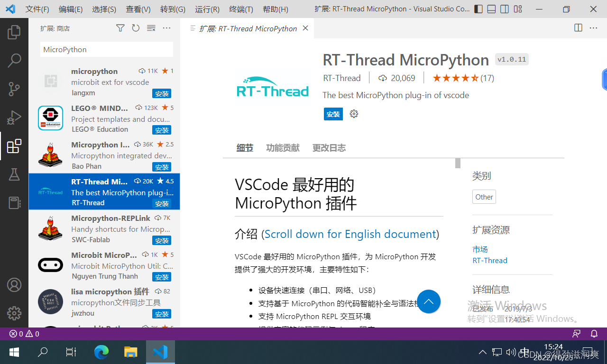
Task: Split the editor to the right
Action: (578, 28)
